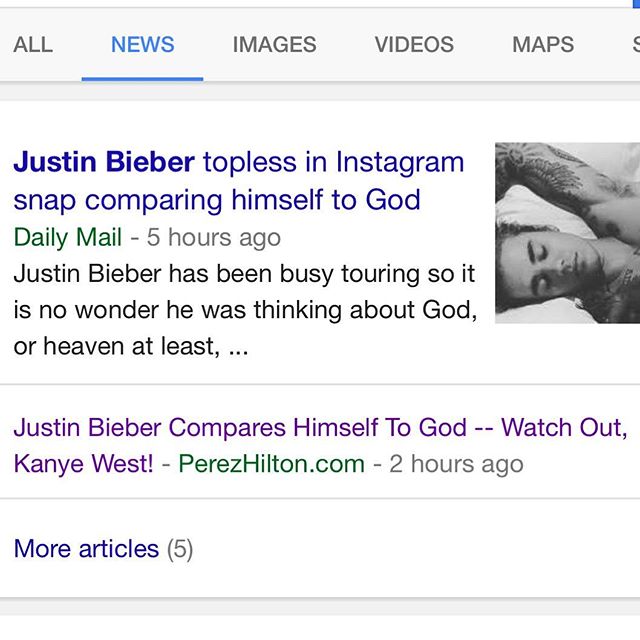Viewport: 640px width, 640px height.
Task: Click the 'has been busy touring' snippet
Action: (x=245, y=310)
